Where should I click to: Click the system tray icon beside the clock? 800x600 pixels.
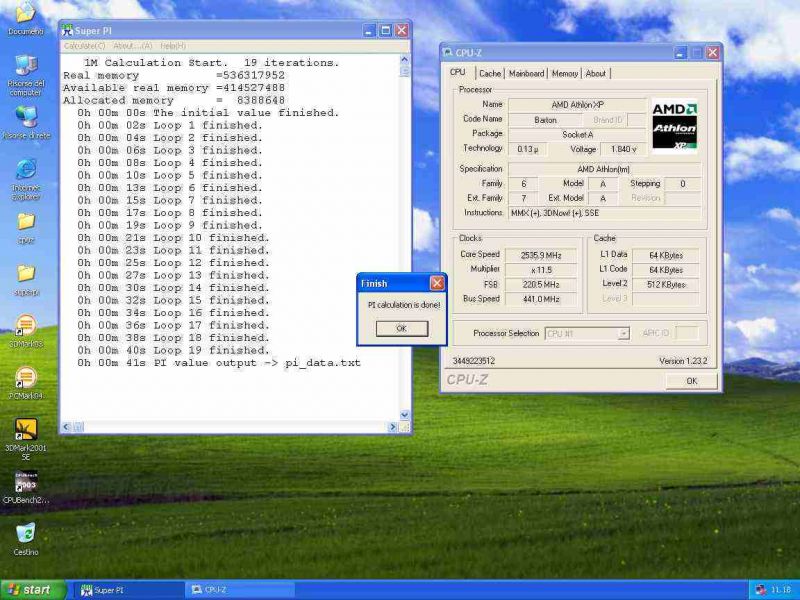click(x=760, y=590)
